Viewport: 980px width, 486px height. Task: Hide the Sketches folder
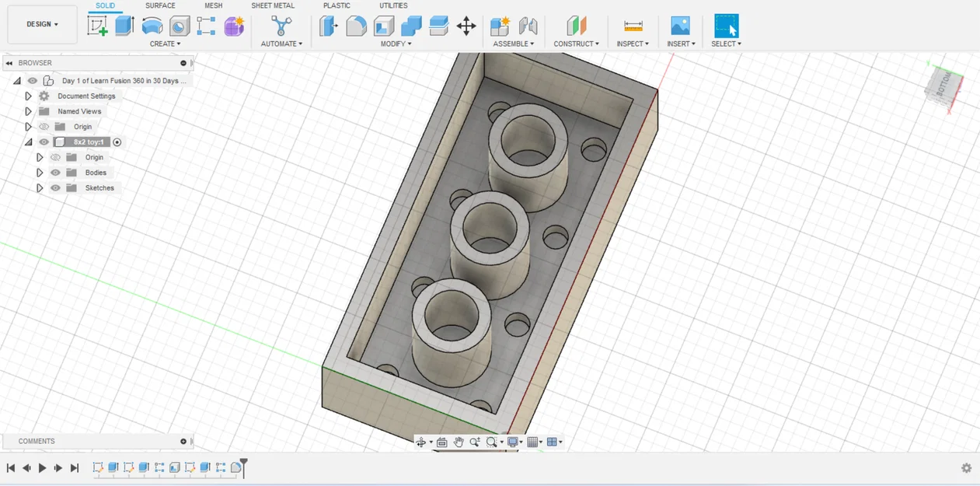[55, 187]
